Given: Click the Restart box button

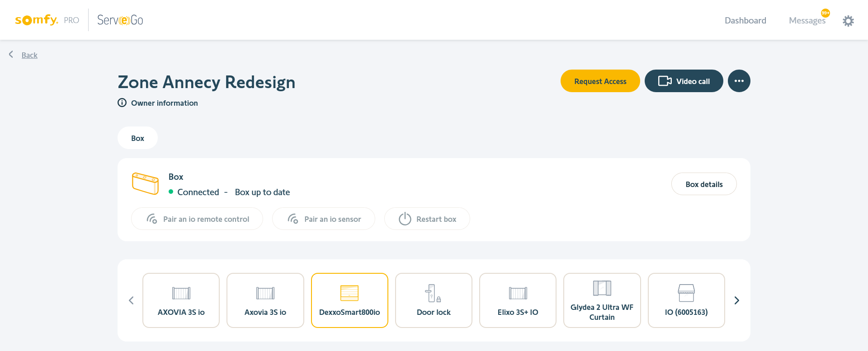Looking at the screenshot, I should click(427, 219).
